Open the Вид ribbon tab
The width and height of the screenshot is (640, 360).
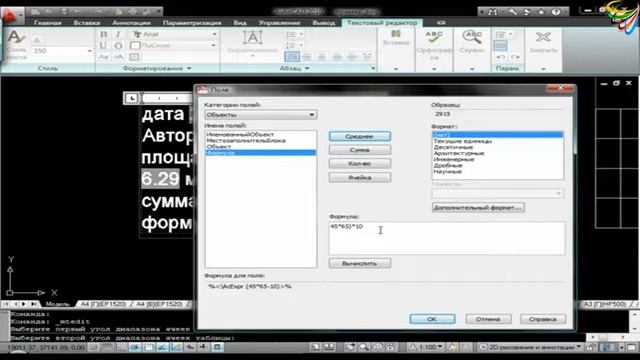tap(240, 23)
